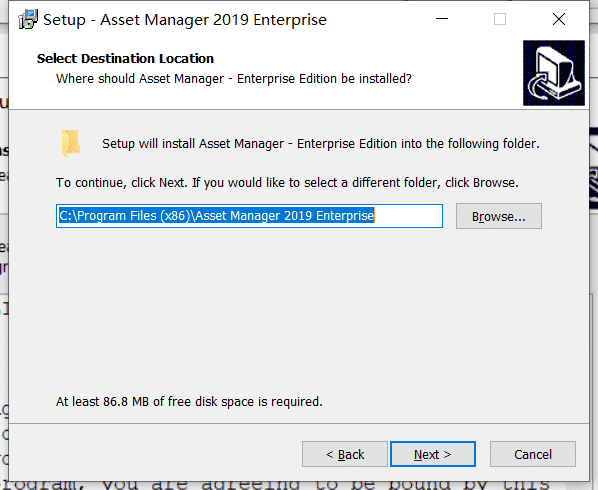The height and width of the screenshot is (490, 598).
Task: Click the greyed-out maximize button
Action: click(500, 19)
